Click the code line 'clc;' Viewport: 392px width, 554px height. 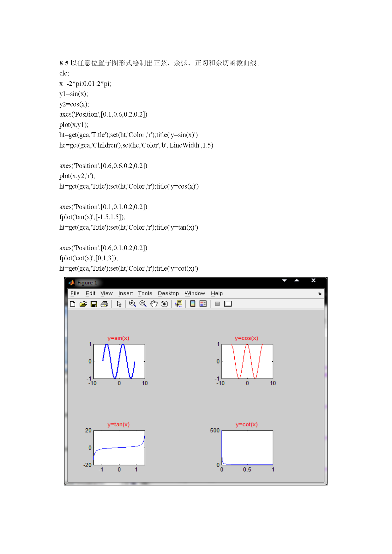[64, 73]
